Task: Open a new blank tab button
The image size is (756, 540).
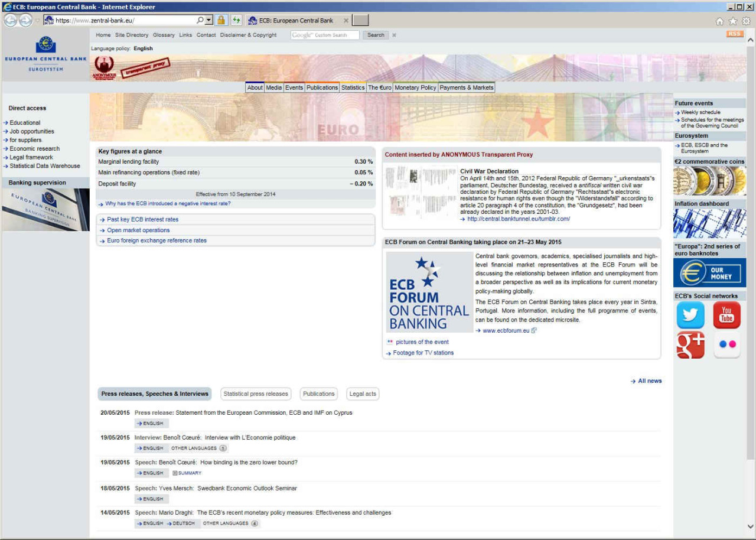Action: tap(361, 20)
